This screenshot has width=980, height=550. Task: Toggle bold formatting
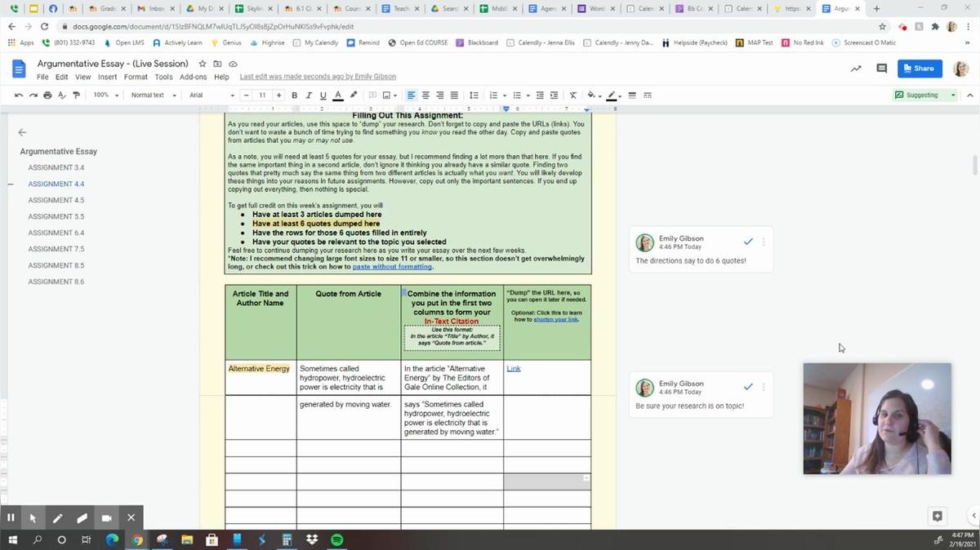295,95
